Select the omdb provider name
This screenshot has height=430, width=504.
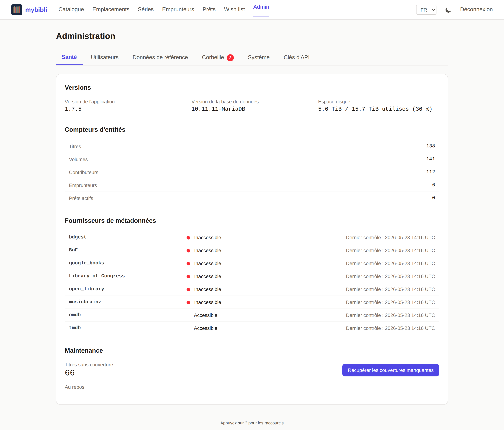point(75,315)
